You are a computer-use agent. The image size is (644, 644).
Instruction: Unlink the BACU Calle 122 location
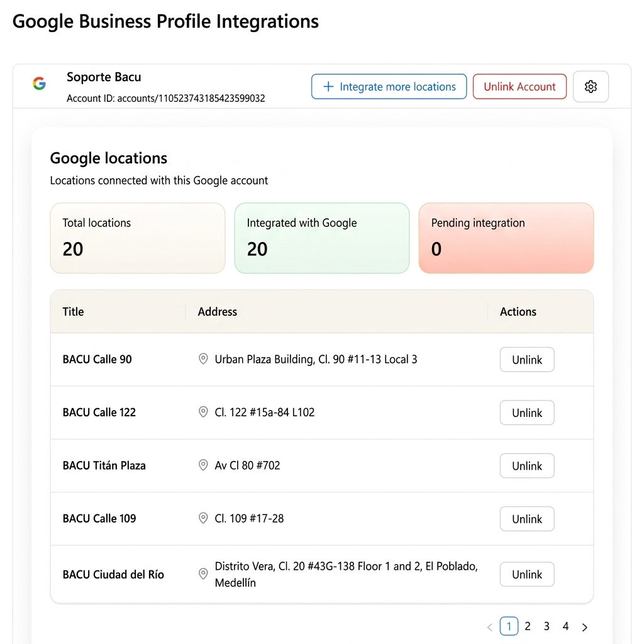(527, 413)
